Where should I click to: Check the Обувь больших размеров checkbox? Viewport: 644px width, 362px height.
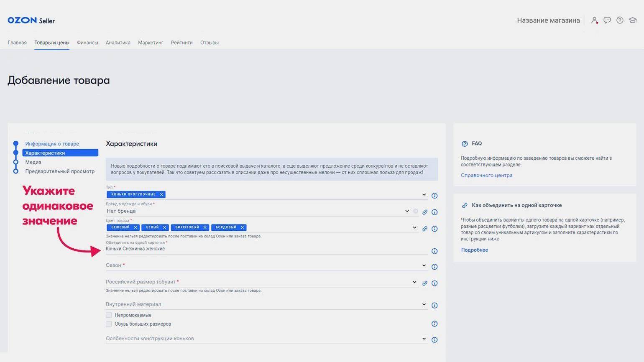(x=109, y=324)
